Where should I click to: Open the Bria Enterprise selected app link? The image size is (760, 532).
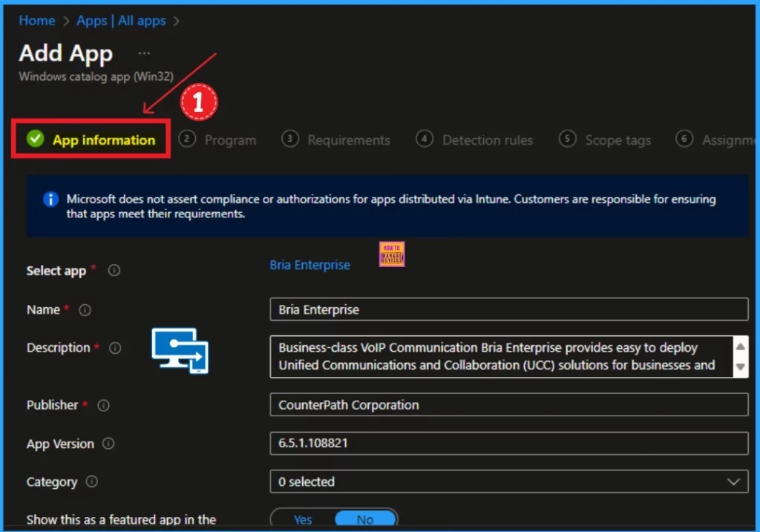point(309,265)
